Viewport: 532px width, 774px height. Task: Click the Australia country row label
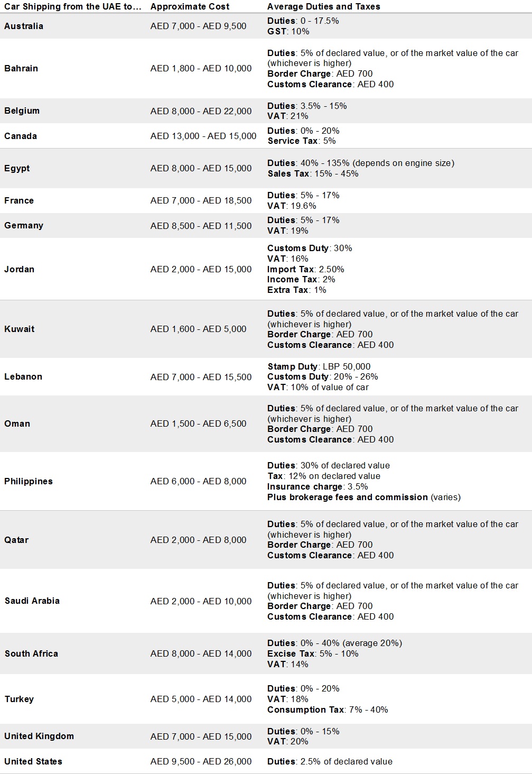(x=24, y=26)
